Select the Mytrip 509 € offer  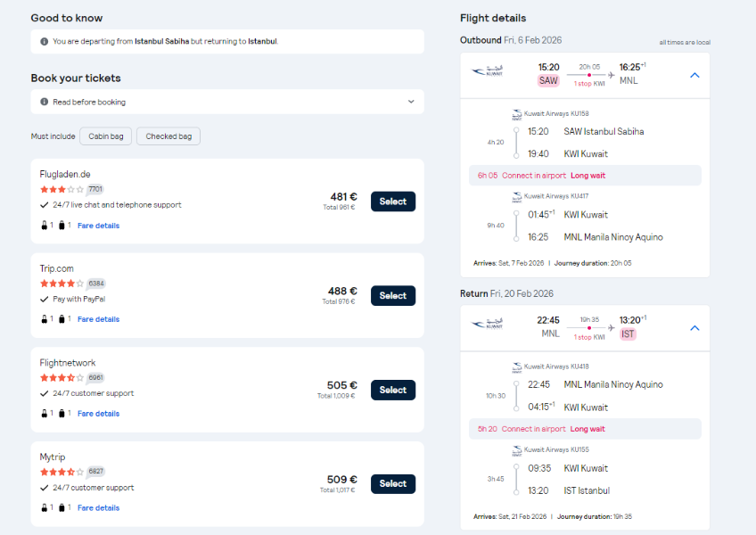pos(393,484)
